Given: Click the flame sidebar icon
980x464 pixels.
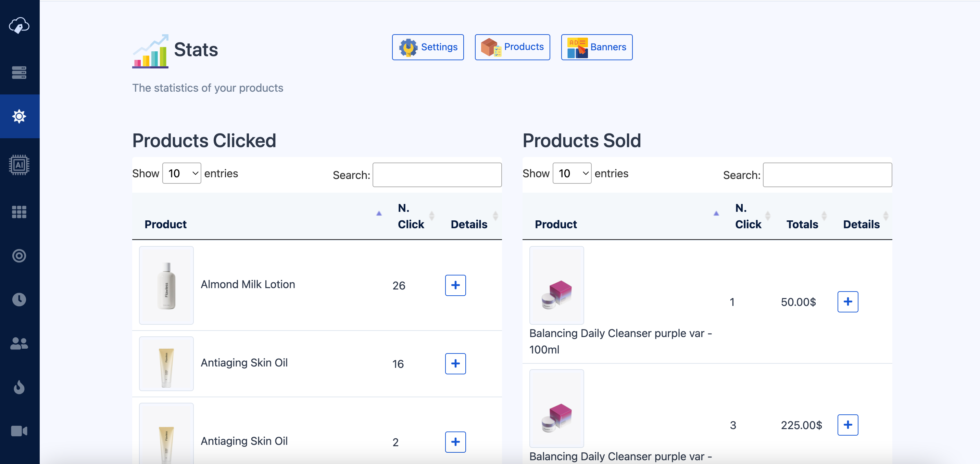Looking at the screenshot, I should point(19,387).
